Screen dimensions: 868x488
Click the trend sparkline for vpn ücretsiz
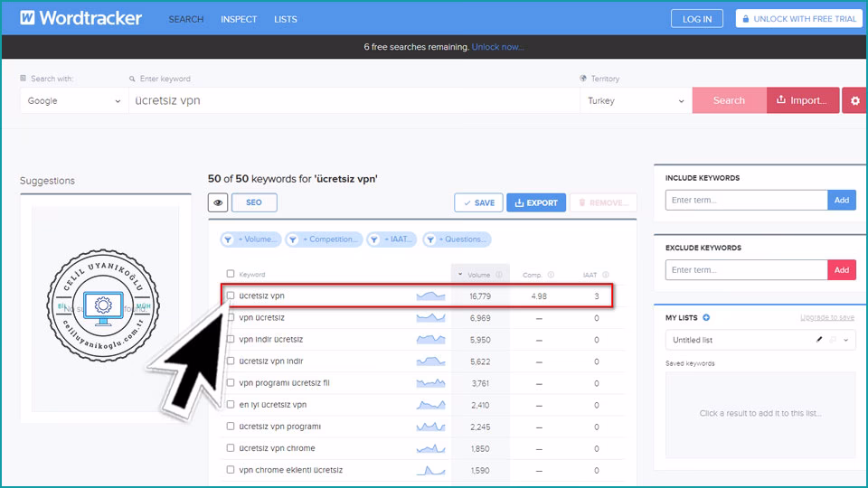430,317
